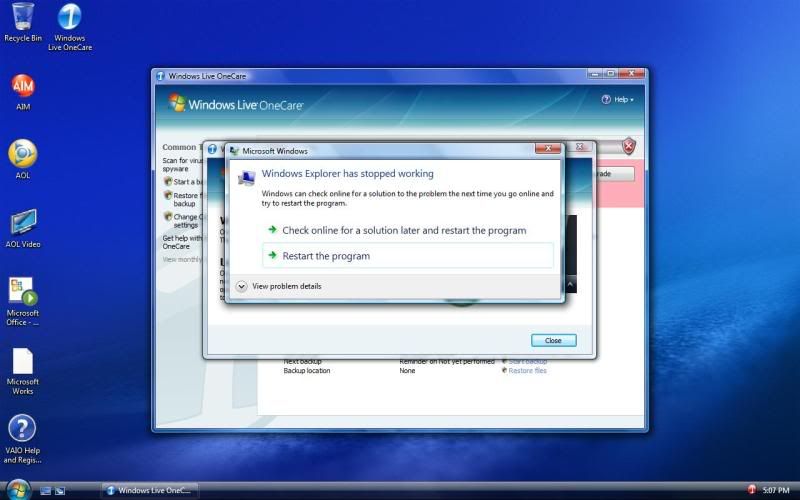Click the computer icon in error dialog

[246, 178]
